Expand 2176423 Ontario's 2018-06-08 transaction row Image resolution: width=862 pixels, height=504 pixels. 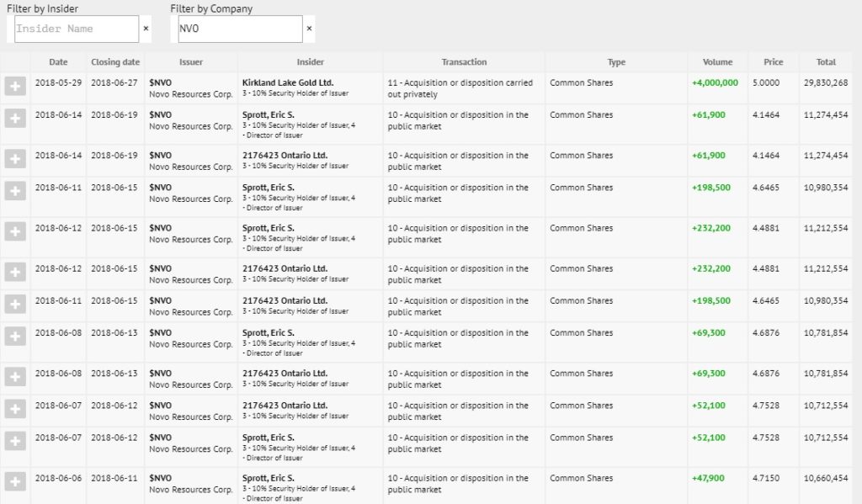click(x=15, y=376)
